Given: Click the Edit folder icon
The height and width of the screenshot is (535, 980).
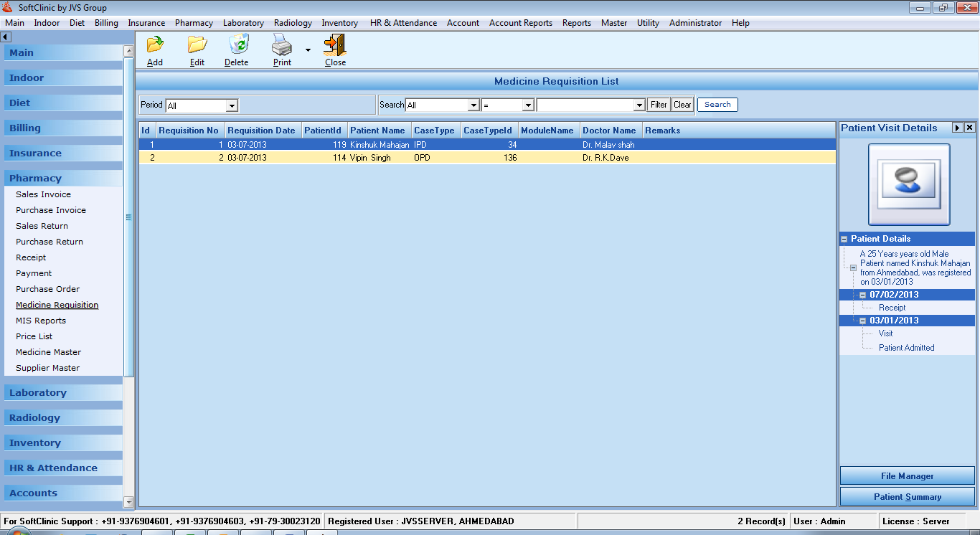Looking at the screenshot, I should click(197, 45).
